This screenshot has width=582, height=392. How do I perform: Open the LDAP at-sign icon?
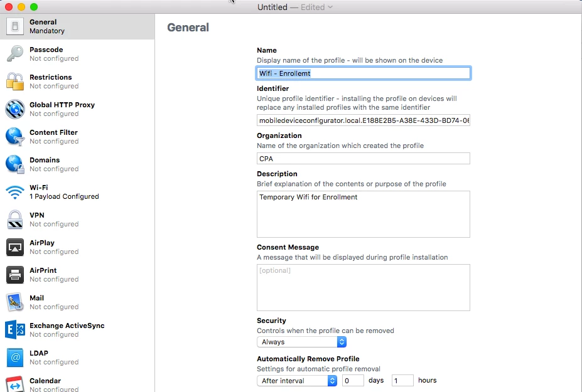click(15, 358)
